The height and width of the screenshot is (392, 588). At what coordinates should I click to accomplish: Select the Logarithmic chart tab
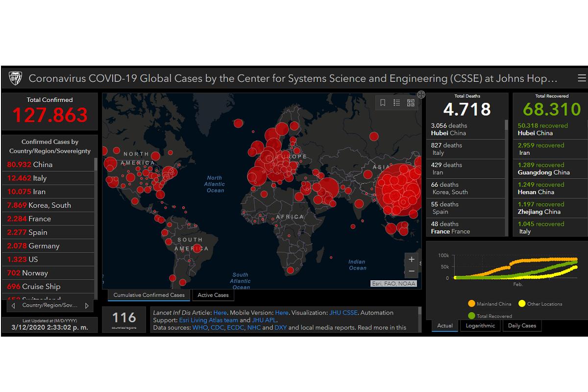point(480,325)
